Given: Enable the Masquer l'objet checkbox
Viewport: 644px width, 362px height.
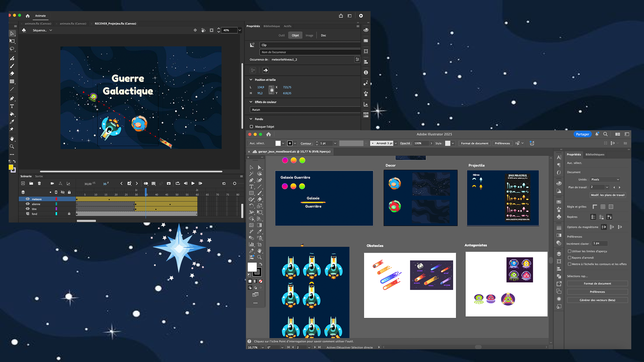Looking at the screenshot, I should click(251, 127).
